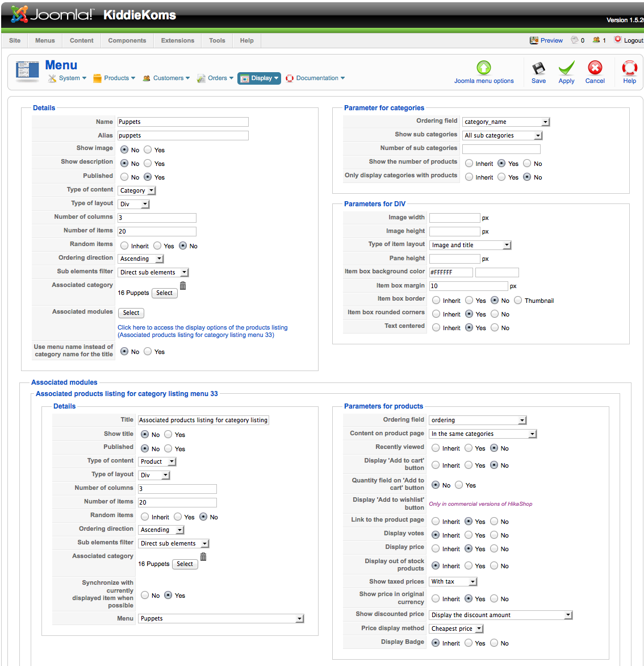The height and width of the screenshot is (666, 644).
Task: Click the green Apply checkmark icon
Action: pyautogui.click(x=566, y=68)
